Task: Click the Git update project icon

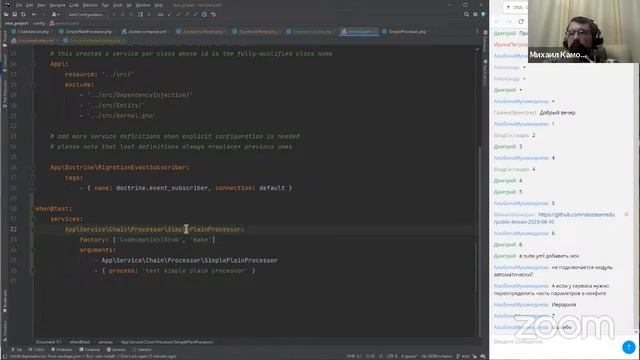Action: pyautogui.click(x=170, y=14)
